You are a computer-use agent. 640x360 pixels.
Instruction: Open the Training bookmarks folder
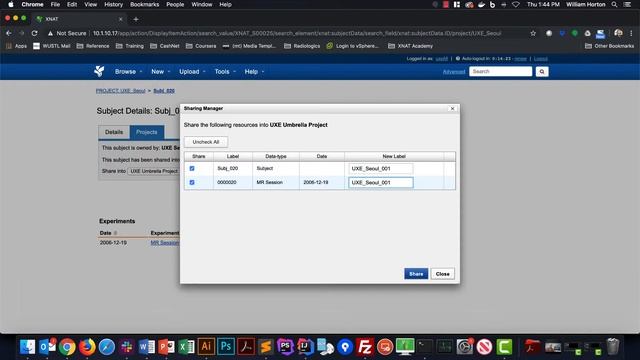(x=130, y=46)
